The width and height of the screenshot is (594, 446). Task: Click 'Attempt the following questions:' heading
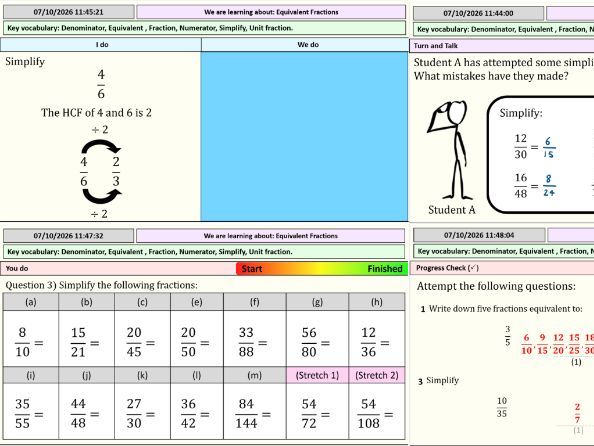click(496, 286)
